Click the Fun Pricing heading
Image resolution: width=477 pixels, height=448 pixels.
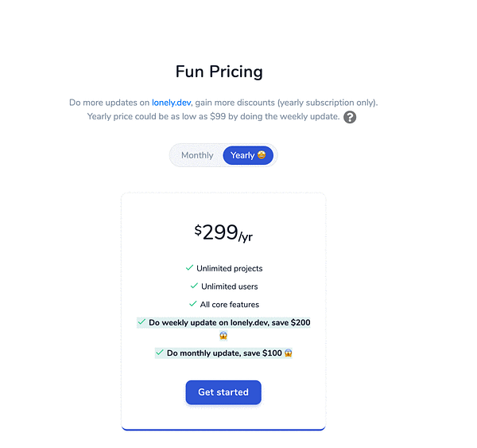pyautogui.click(x=219, y=72)
